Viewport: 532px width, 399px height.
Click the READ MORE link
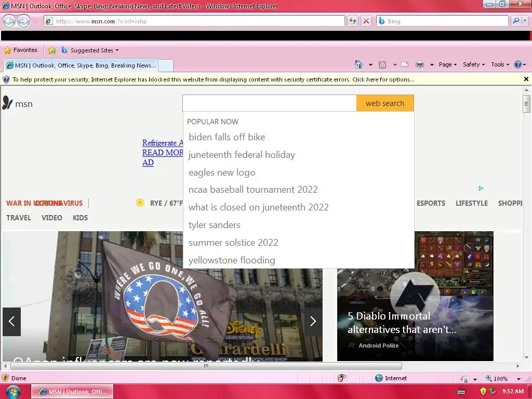[163, 153]
